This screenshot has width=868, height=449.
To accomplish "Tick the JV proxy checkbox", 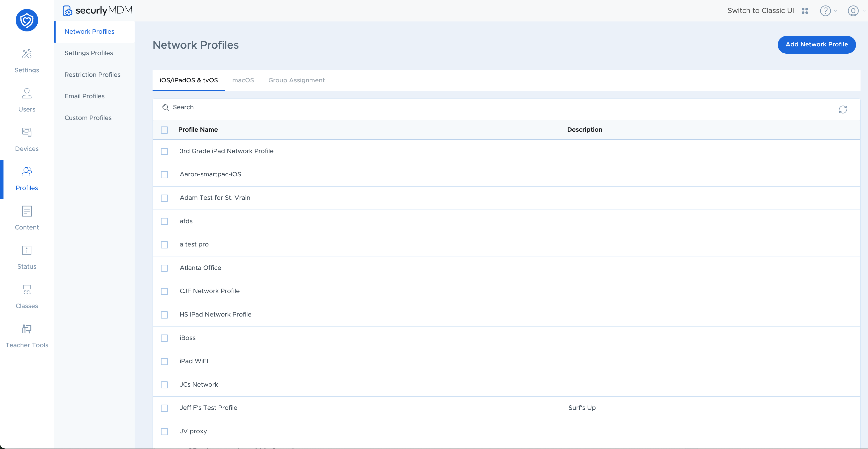I will tap(165, 432).
